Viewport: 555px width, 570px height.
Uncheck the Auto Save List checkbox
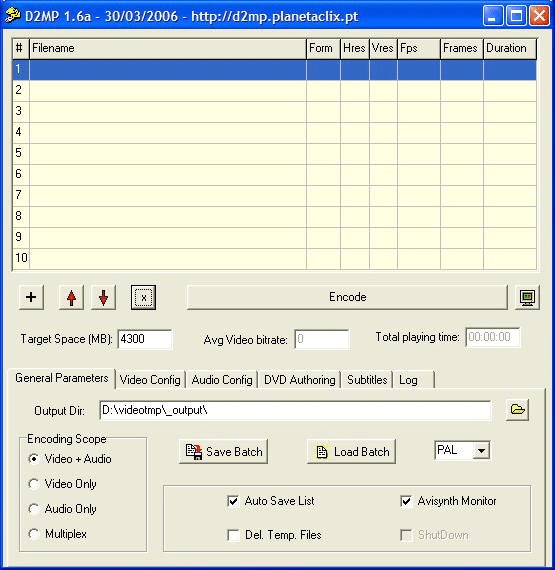[233, 501]
